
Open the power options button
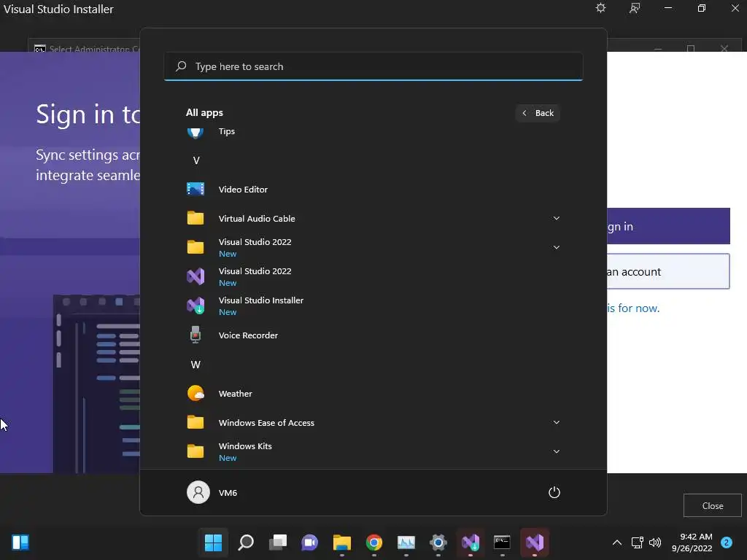(x=554, y=492)
